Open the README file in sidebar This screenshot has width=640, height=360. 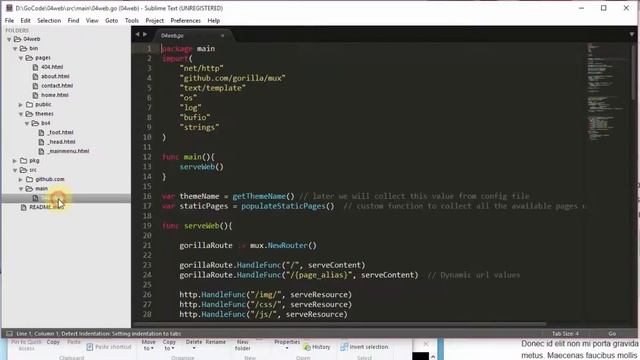(46, 207)
